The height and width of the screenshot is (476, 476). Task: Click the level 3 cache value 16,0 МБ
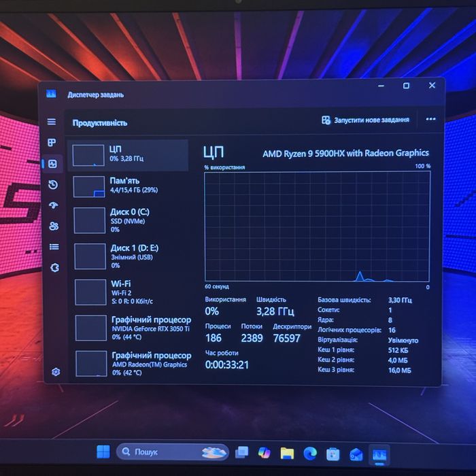point(400,371)
